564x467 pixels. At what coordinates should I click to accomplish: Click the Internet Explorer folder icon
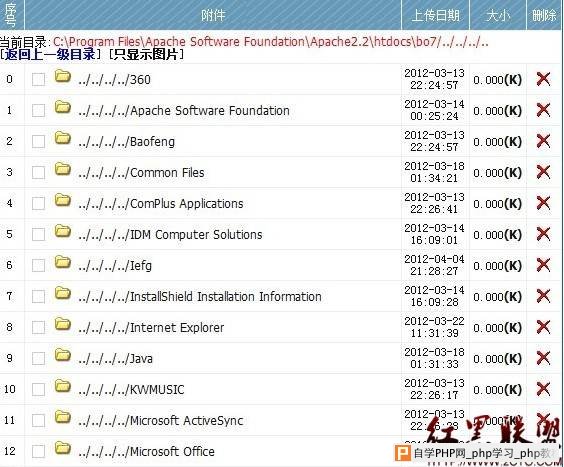tap(63, 324)
